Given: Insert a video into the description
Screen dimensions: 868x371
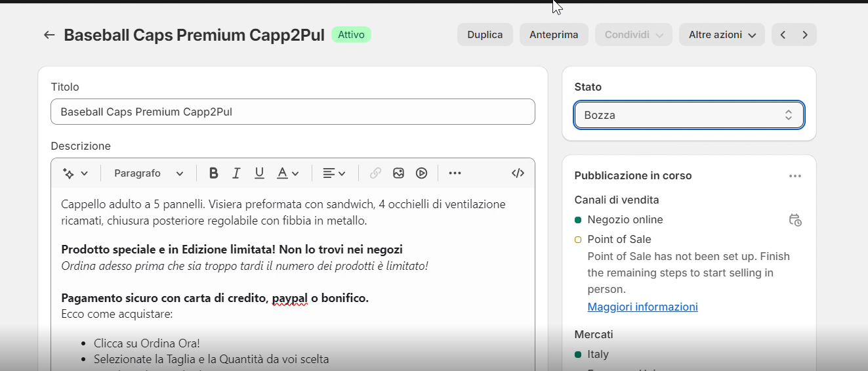Looking at the screenshot, I should tap(421, 173).
